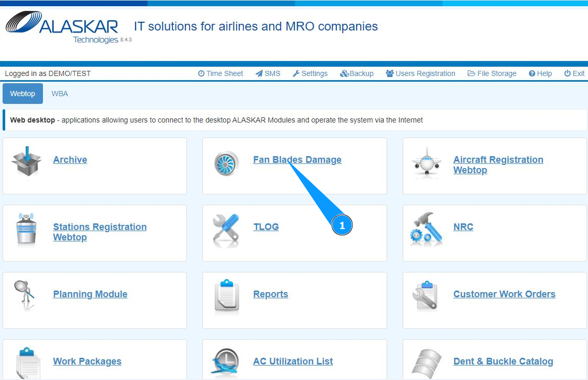Open the Archive link

click(70, 159)
